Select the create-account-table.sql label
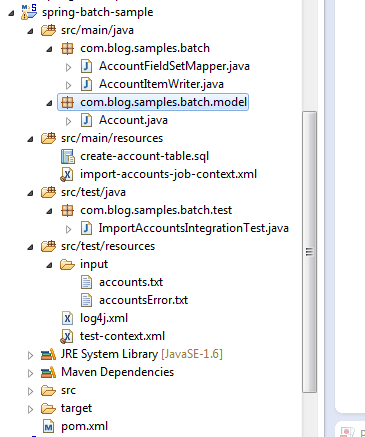This screenshot has width=365, height=437. (144, 156)
